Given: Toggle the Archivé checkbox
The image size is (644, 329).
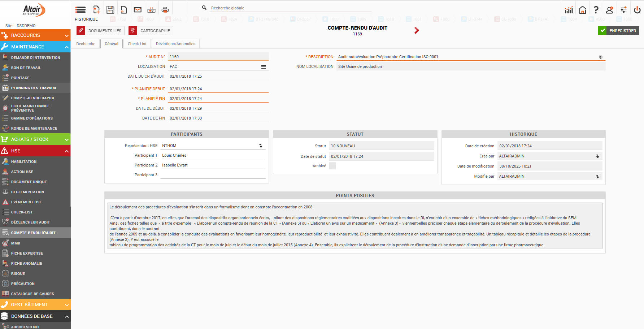Looking at the screenshot, I should click(x=332, y=166).
